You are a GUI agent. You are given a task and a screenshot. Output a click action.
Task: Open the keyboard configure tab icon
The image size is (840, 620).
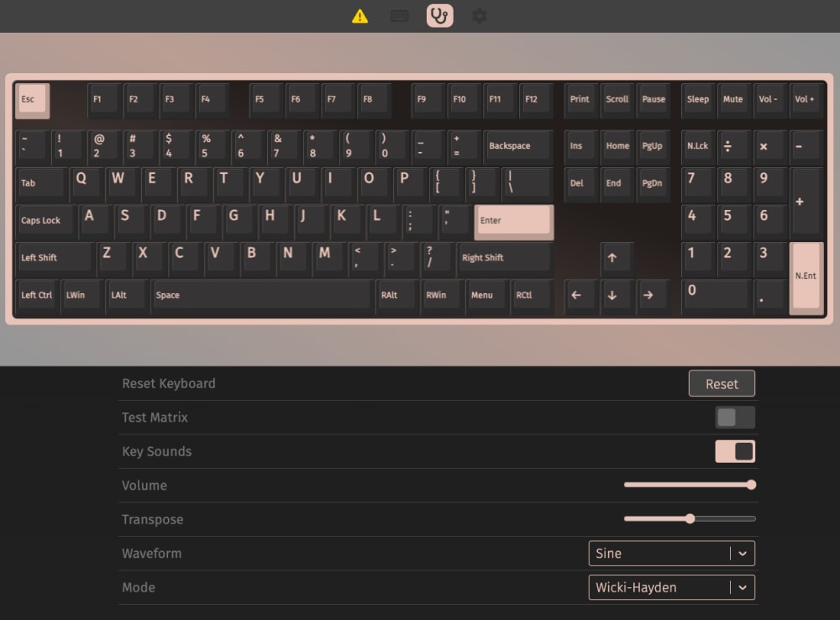(x=399, y=16)
